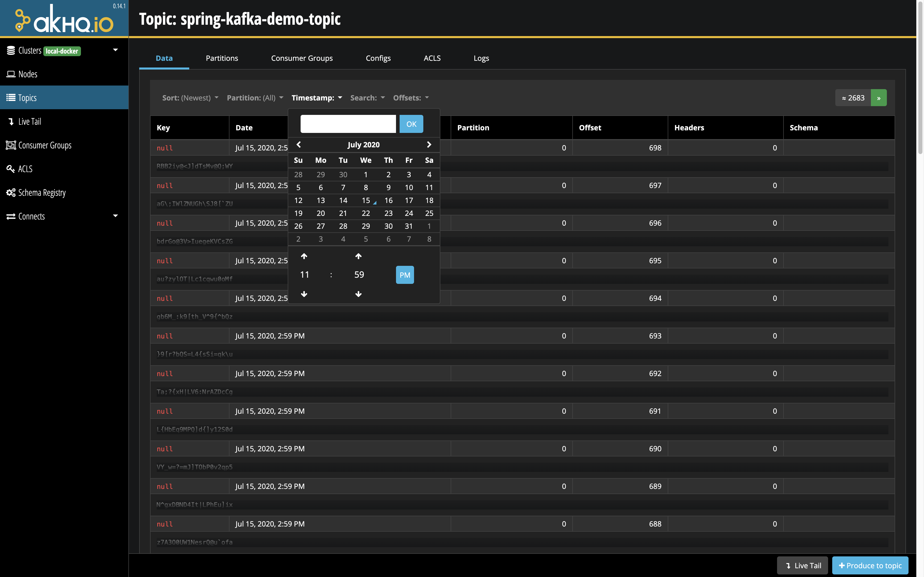Increase the hour with up arrow

pos(304,256)
